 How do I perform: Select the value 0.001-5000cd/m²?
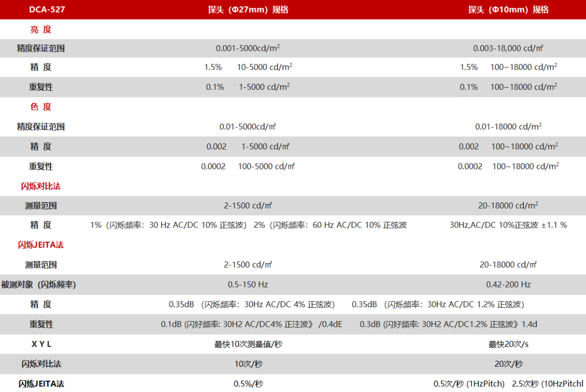click(248, 48)
